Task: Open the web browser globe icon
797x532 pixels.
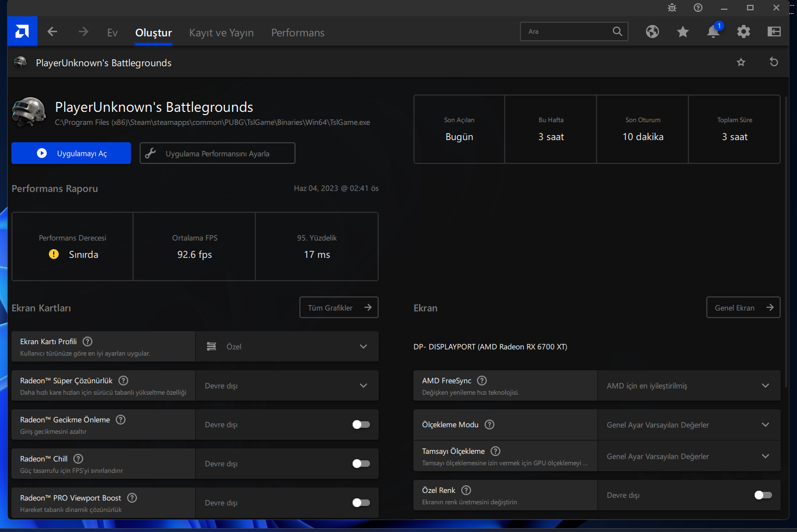Action: (x=652, y=32)
